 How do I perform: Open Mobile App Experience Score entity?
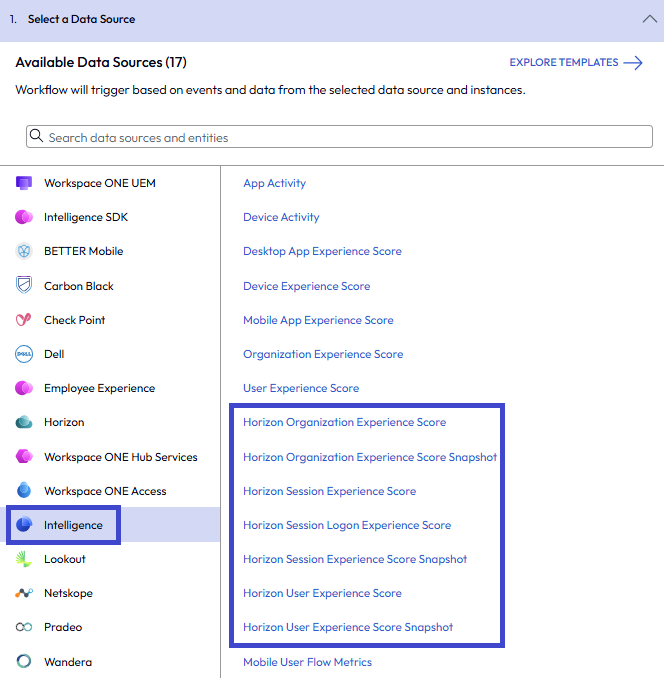(318, 320)
